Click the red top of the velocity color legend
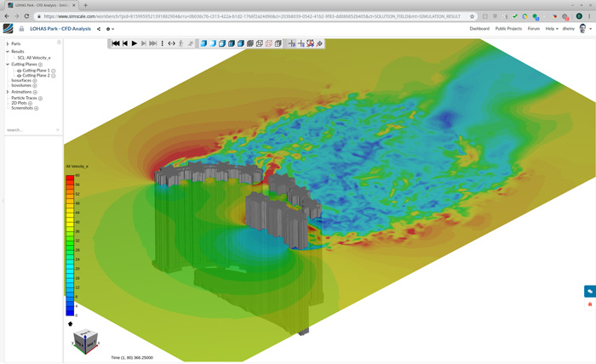The height and width of the screenshot is (364, 596). tap(70, 177)
